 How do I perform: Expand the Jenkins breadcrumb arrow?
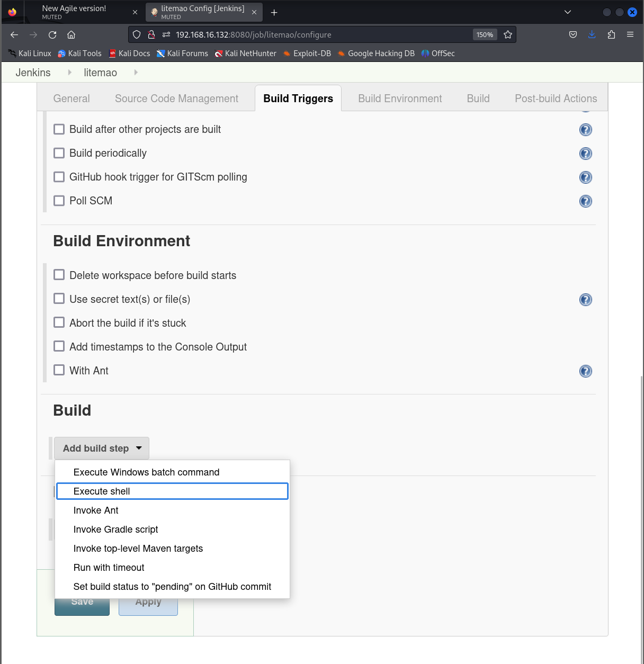[69, 73]
